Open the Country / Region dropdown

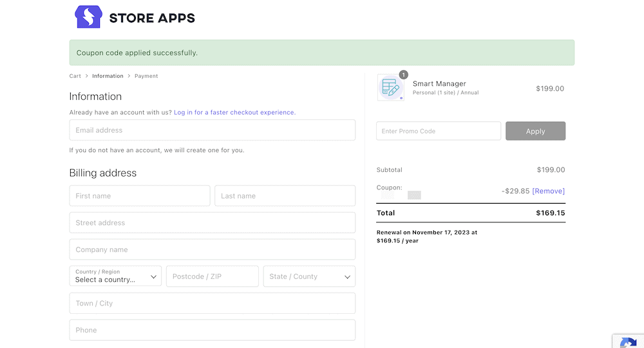(115, 276)
